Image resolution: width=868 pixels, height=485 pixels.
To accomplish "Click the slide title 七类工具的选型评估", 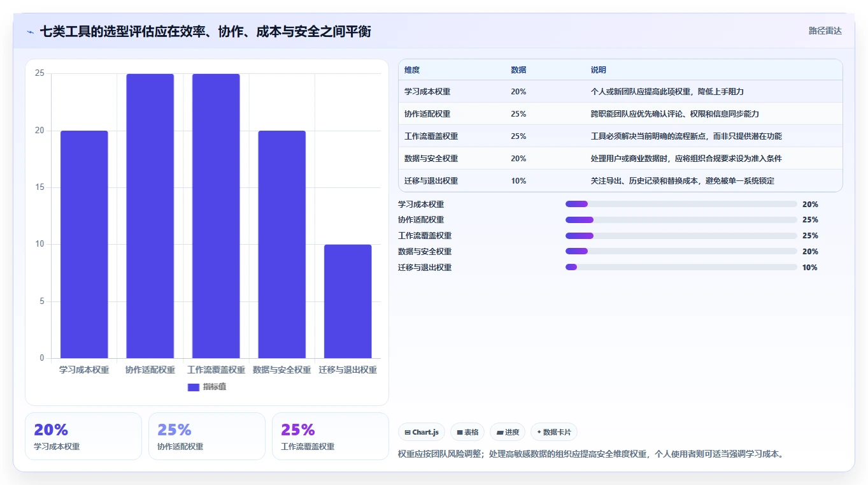I will pos(206,31).
